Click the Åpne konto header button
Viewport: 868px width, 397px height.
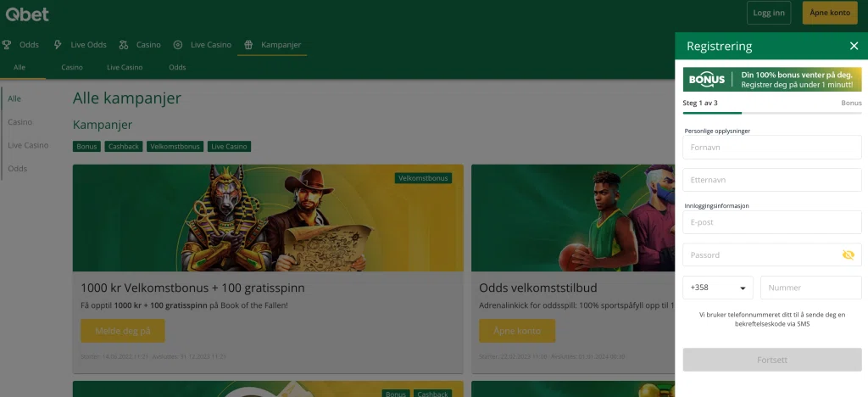[830, 13]
